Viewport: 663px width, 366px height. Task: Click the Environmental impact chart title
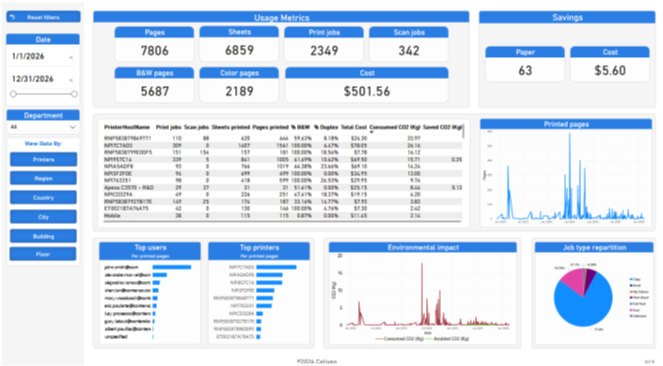tap(423, 248)
